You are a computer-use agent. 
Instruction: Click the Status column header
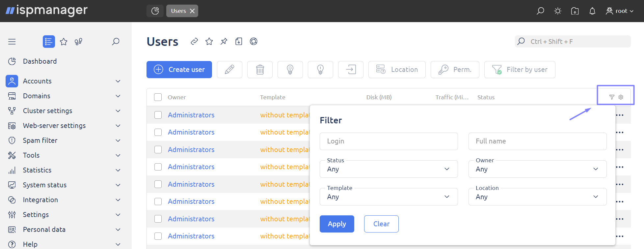click(486, 97)
